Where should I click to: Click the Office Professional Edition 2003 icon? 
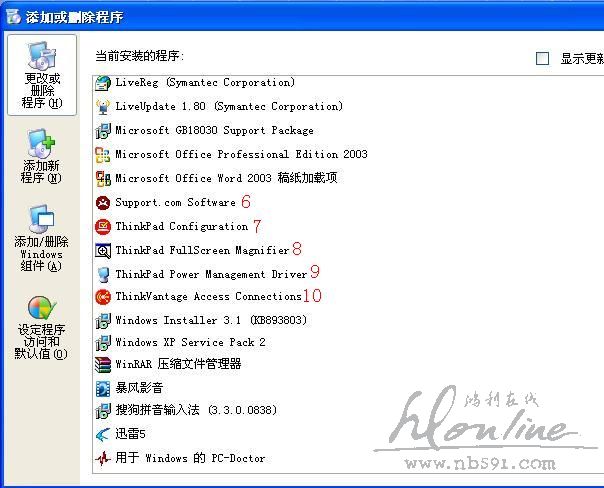coord(103,155)
